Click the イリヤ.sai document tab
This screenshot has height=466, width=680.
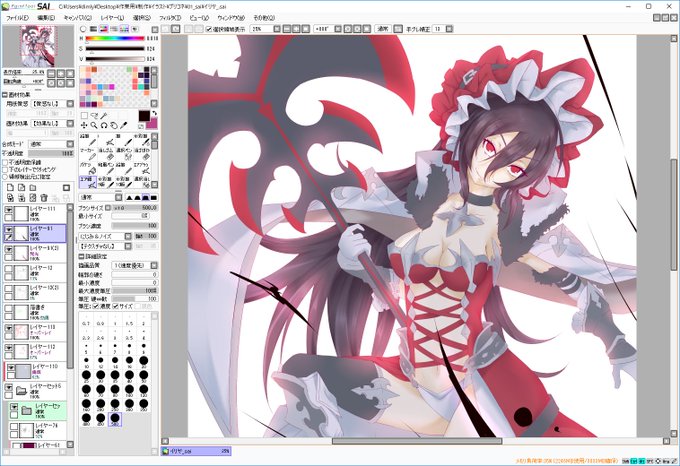196,451
